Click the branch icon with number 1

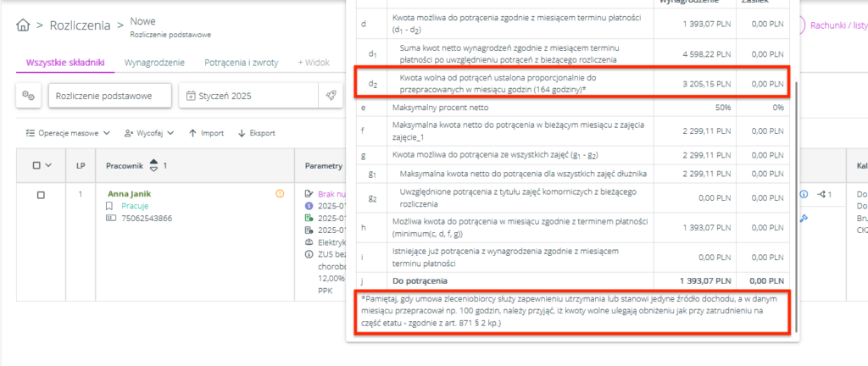(x=826, y=195)
